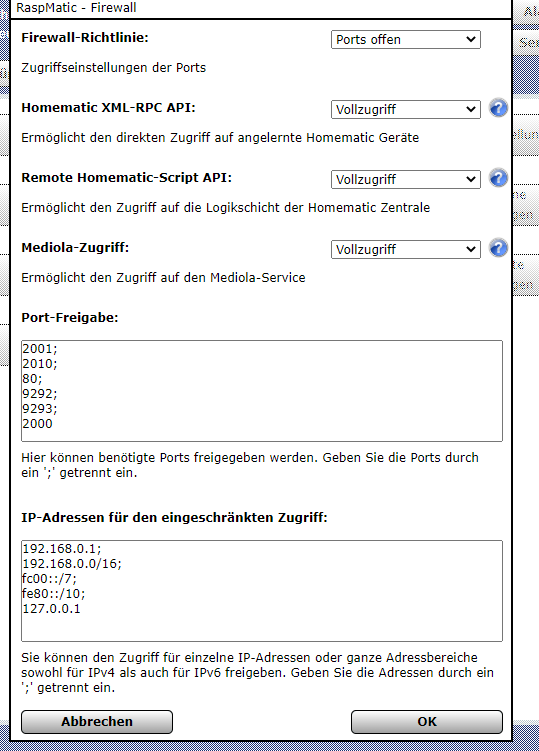539x751 pixels.
Task: Place cursor after port 2000 entry
Action: click(53, 424)
